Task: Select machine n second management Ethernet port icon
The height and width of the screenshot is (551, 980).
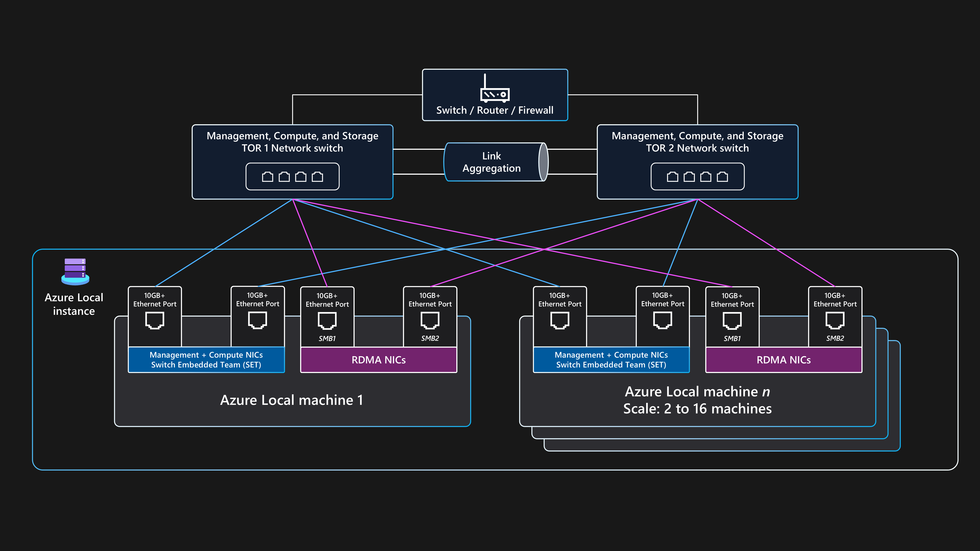Action: coord(662,320)
